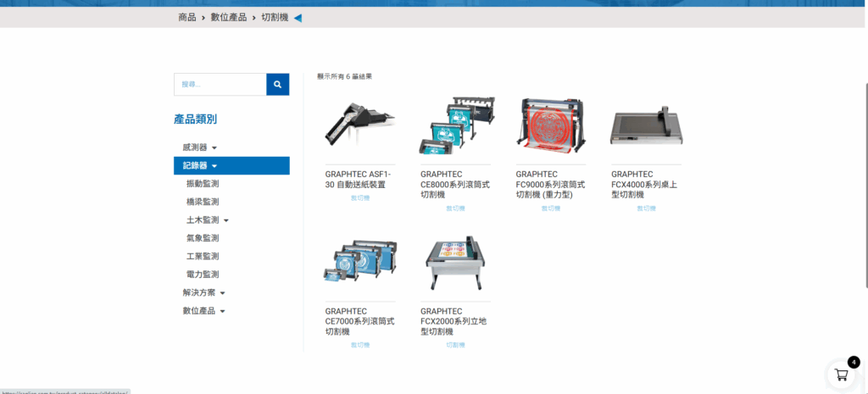Go to 商品 breadcrumb link
868x394 pixels.
(x=187, y=18)
